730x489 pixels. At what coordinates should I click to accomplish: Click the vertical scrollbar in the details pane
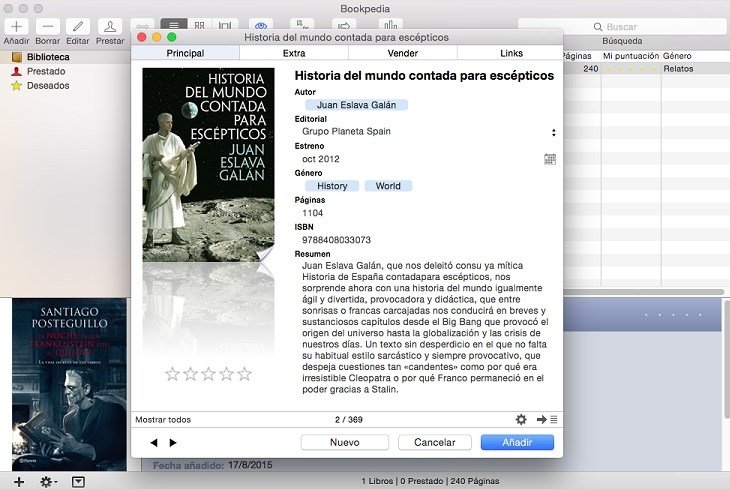pyautogui.click(x=727, y=359)
